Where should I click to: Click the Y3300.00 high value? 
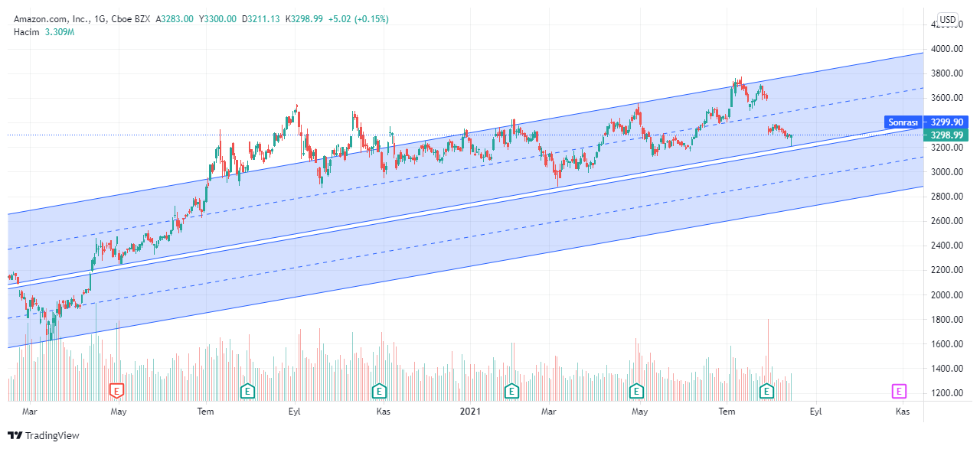pos(218,19)
